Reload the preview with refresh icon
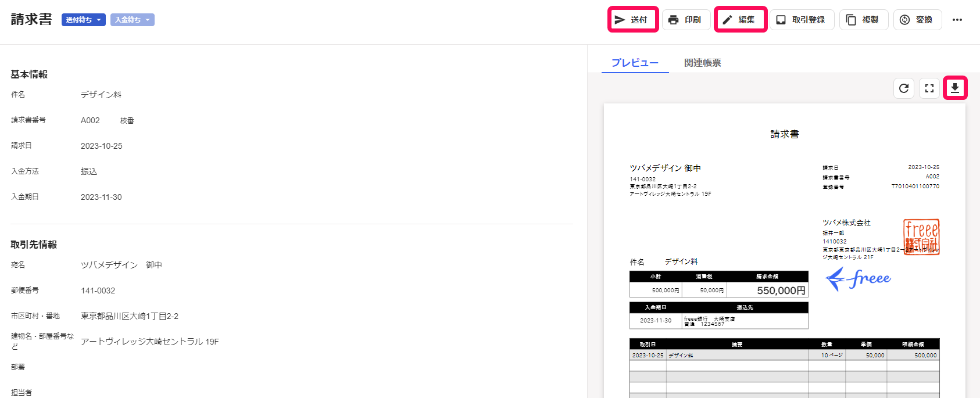This screenshot has height=398, width=980. click(904, 88)
